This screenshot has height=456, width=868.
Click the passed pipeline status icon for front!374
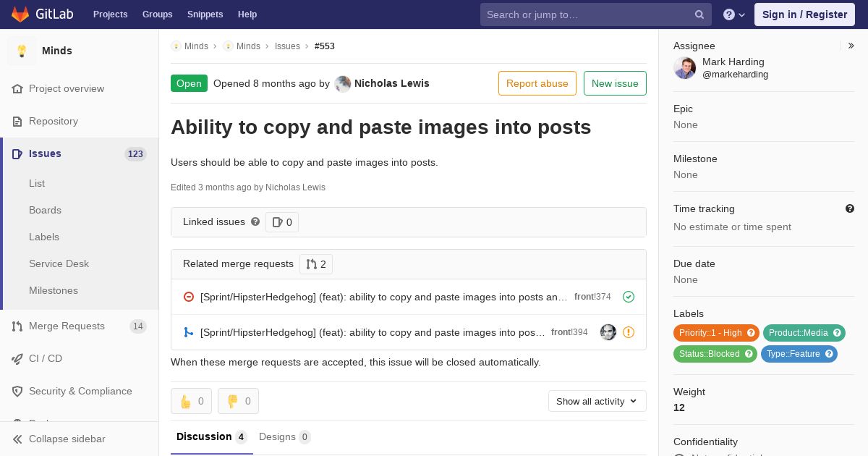(x=629, y=297)
